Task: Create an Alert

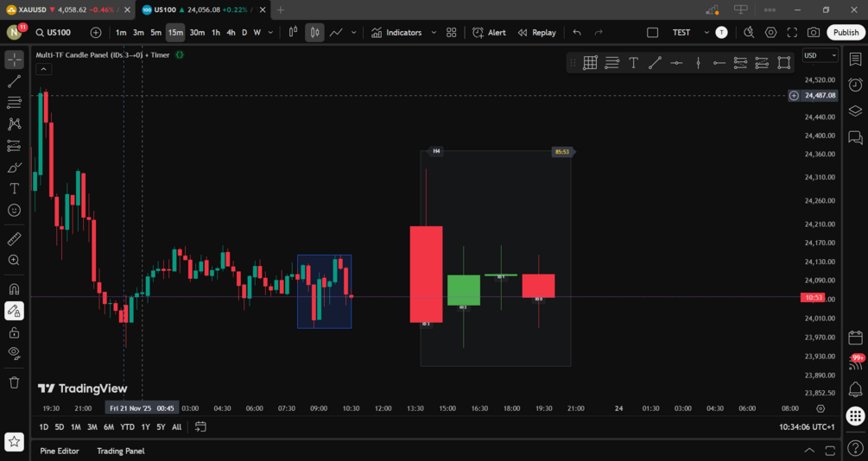Action: [490, 33]
